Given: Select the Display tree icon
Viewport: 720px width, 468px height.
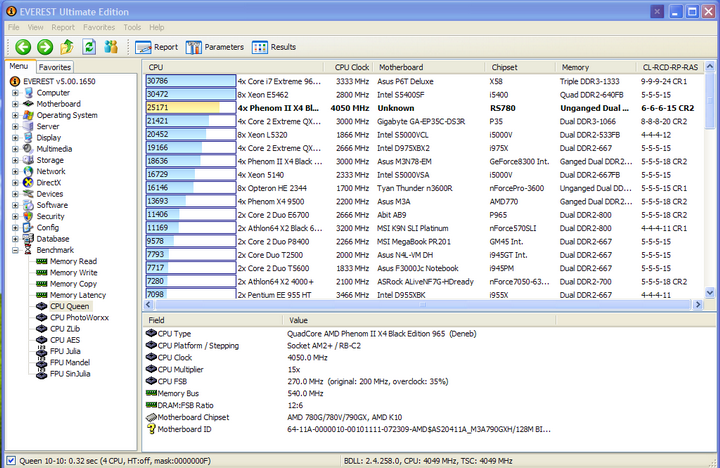Looking at the screenshot, I should 28,138.
